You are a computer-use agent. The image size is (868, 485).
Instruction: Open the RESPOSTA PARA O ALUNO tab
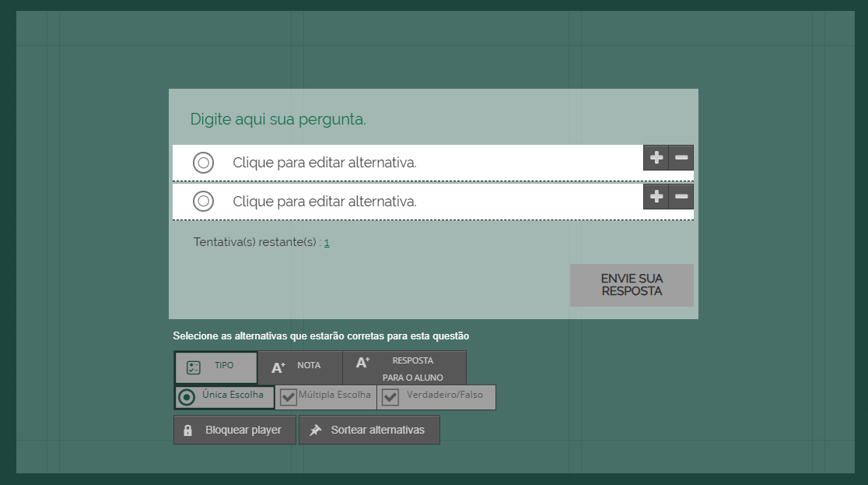click(412, 368)
